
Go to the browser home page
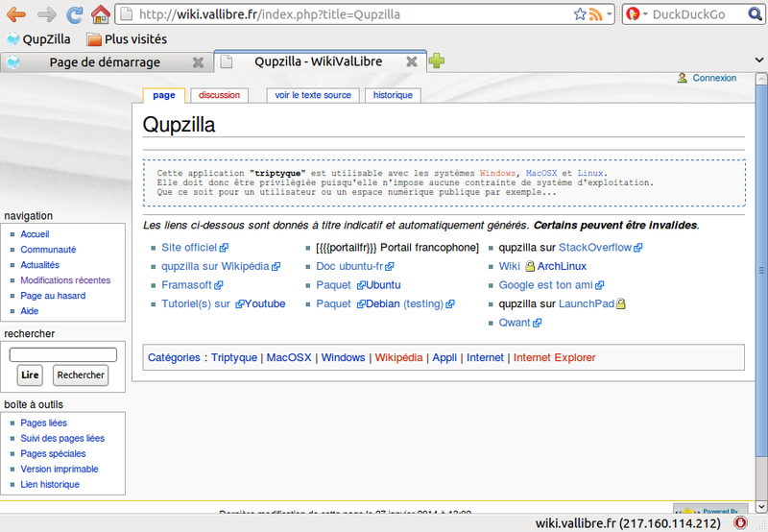[x=100, y=14]
